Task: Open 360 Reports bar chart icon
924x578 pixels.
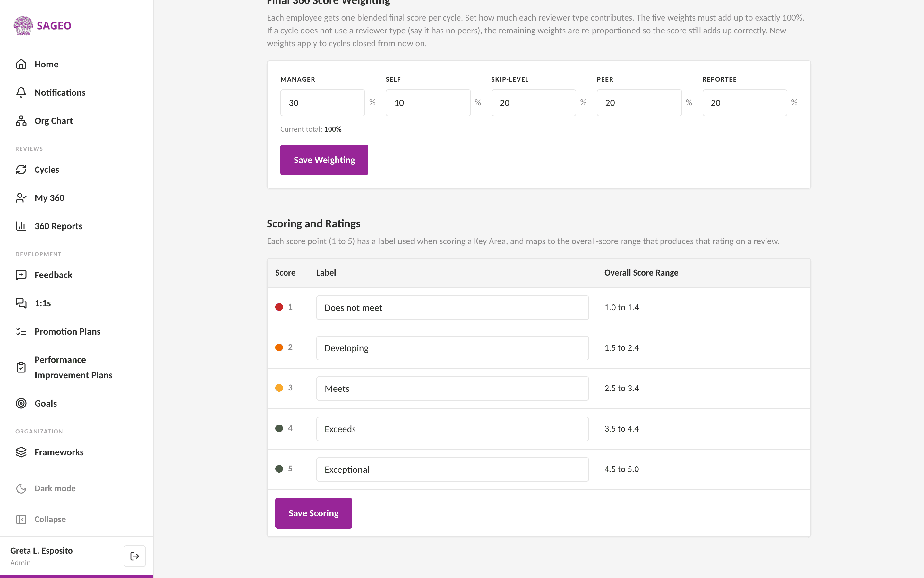Action: coord(21,226)
